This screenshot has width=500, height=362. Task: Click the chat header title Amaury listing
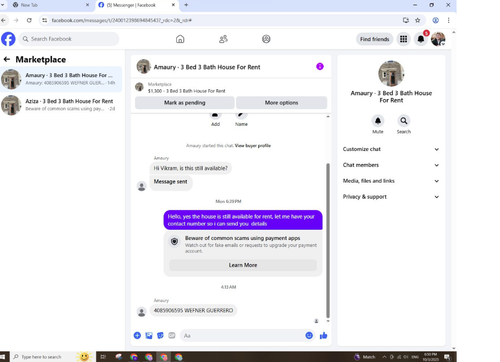coord(207,67)
